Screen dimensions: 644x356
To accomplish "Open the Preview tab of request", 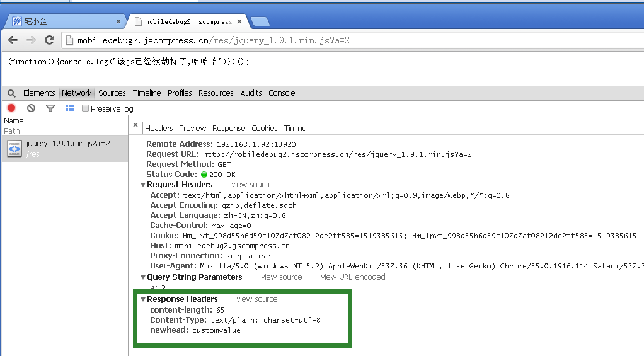I will click(x=192, y=128).
